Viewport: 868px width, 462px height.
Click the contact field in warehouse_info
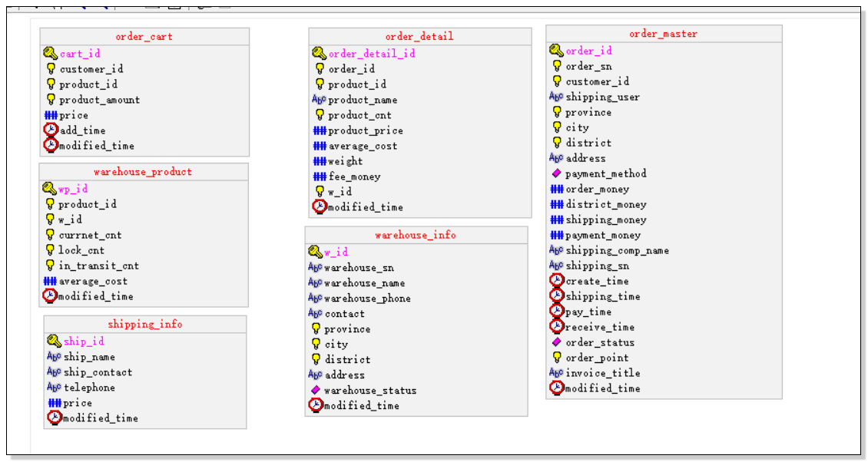(x=344, y=314)
